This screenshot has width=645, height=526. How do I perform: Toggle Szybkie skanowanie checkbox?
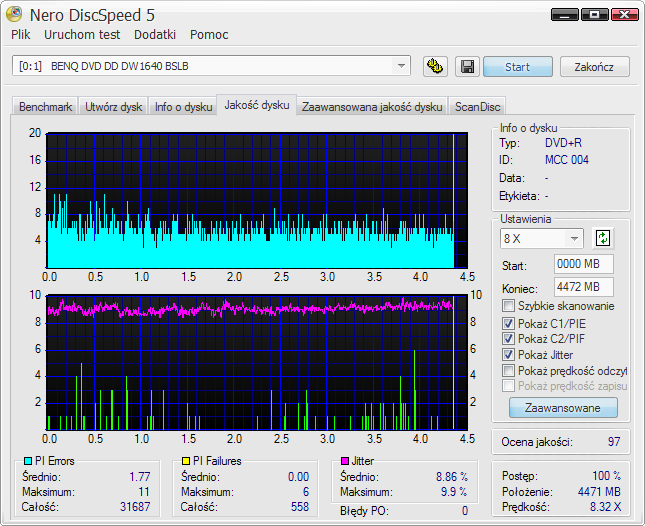click(x=508, y=306)
